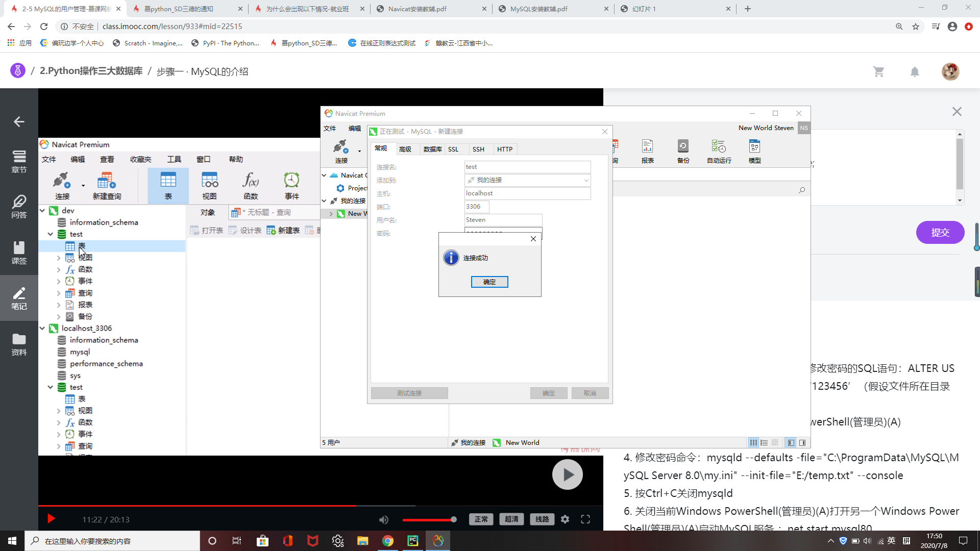Click 报表 icon in right Navicat toolbar

pos(647,152)
